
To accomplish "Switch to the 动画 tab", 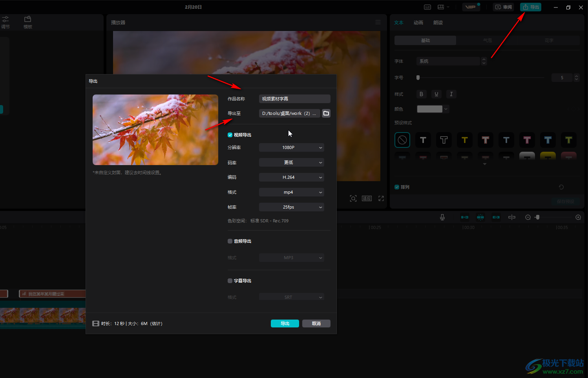I will (418, 23).
